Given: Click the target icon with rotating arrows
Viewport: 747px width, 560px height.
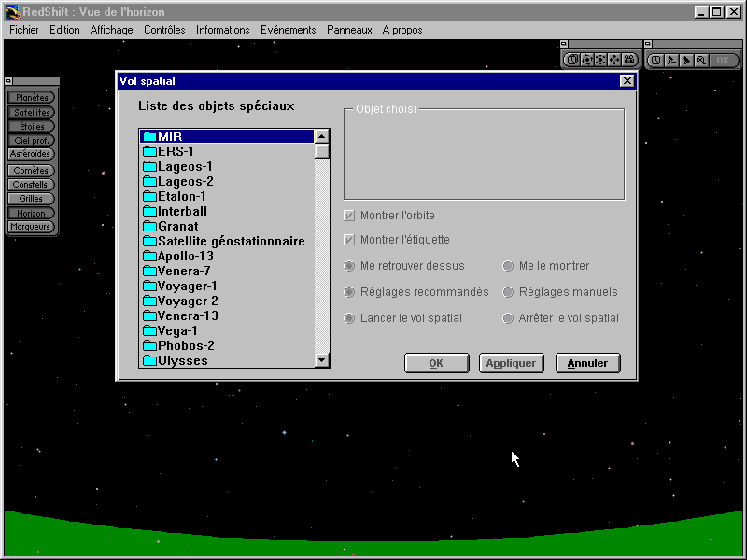Looking at the screenshot, I should click(x=587, y=60).
